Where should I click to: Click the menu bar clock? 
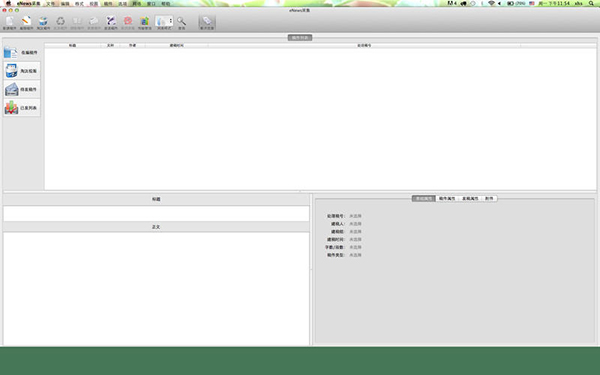554,3
